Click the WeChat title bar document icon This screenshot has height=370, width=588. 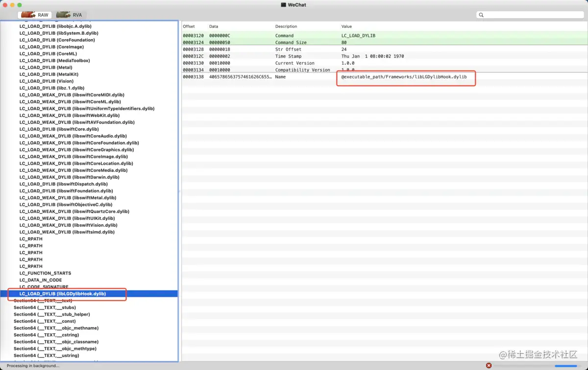coord(283,4)
